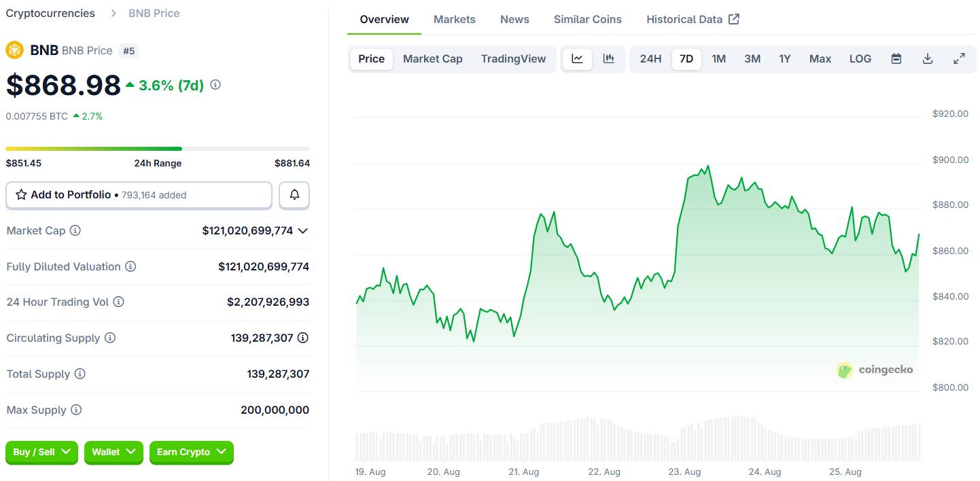Click the BNB coin logo

click(14, 50)
